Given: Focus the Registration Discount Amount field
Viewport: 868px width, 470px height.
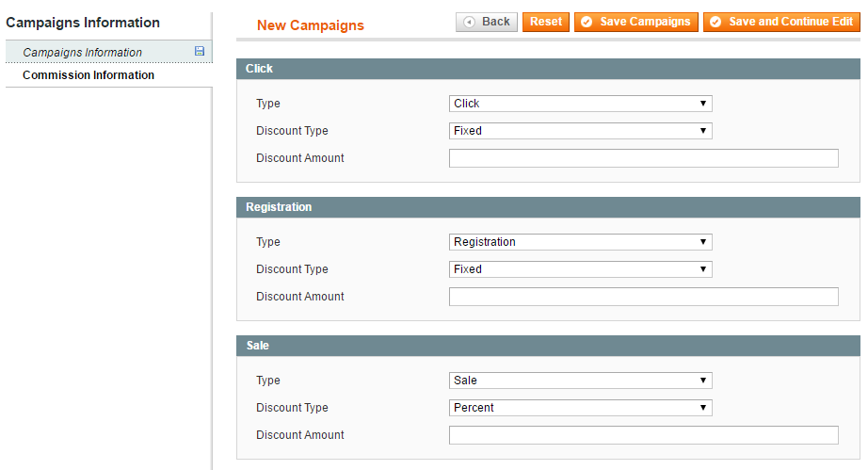Looking at the screenshot, I should pyautogui.click(x=643, y=297).
